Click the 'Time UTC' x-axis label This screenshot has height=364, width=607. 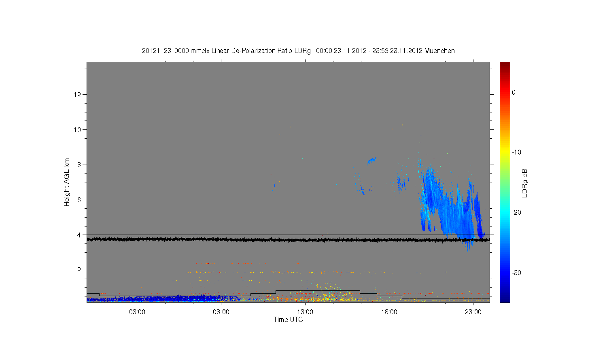[288, 320]
